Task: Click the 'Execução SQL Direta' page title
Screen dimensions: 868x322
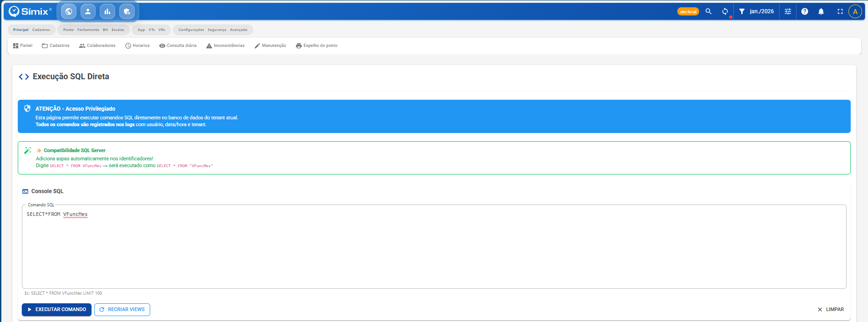Action: click(x=71, y=77)
